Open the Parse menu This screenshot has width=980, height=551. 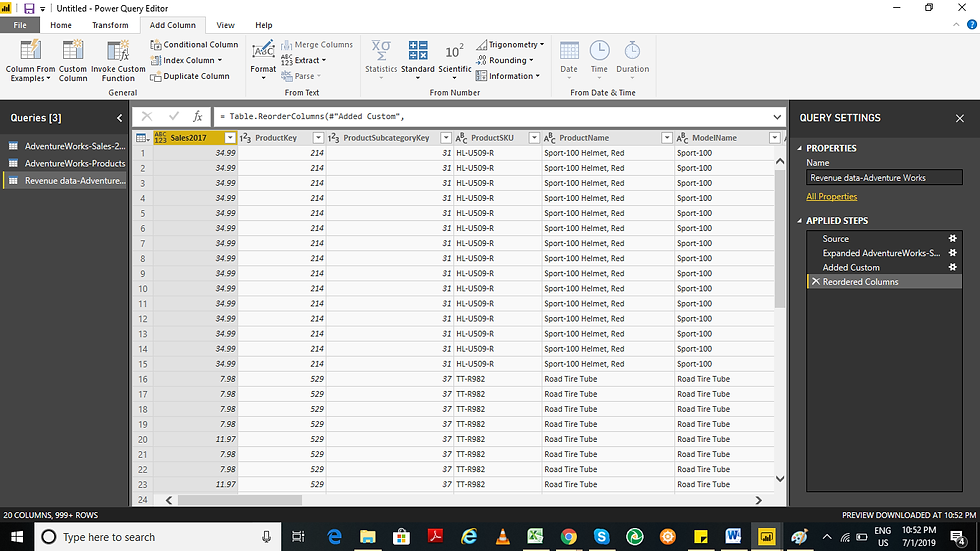(x=301, y=76)
